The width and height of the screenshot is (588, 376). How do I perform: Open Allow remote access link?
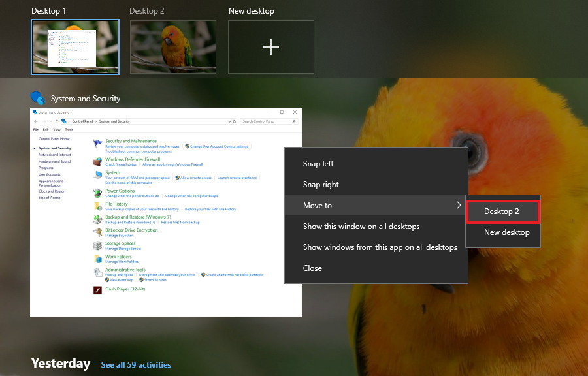196,178
